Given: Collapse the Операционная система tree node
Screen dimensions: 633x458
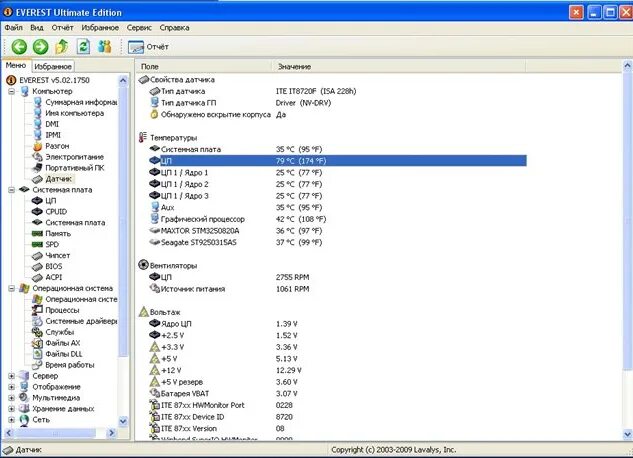Looking at the screenshot, I should 11,289.
